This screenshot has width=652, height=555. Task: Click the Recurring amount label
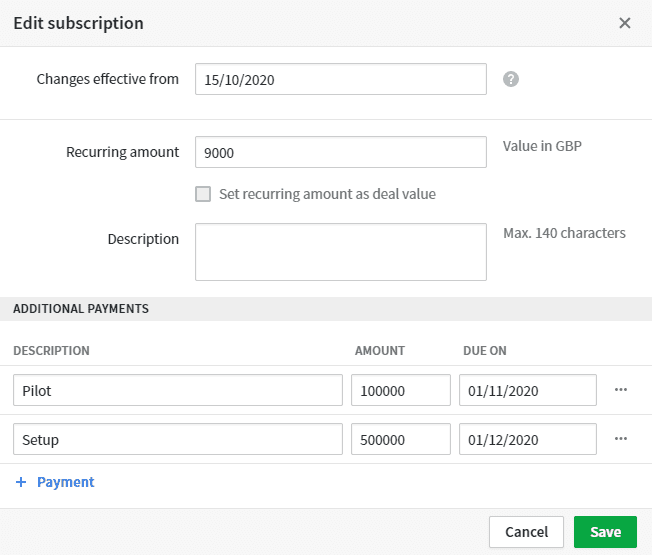pyautogui.click(x=123, y=152)
